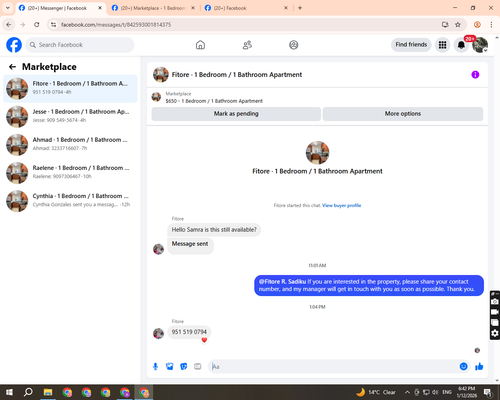Go back using the Marketplace arrow
Screen dimensions: 500x400
(x=12, y=67)
